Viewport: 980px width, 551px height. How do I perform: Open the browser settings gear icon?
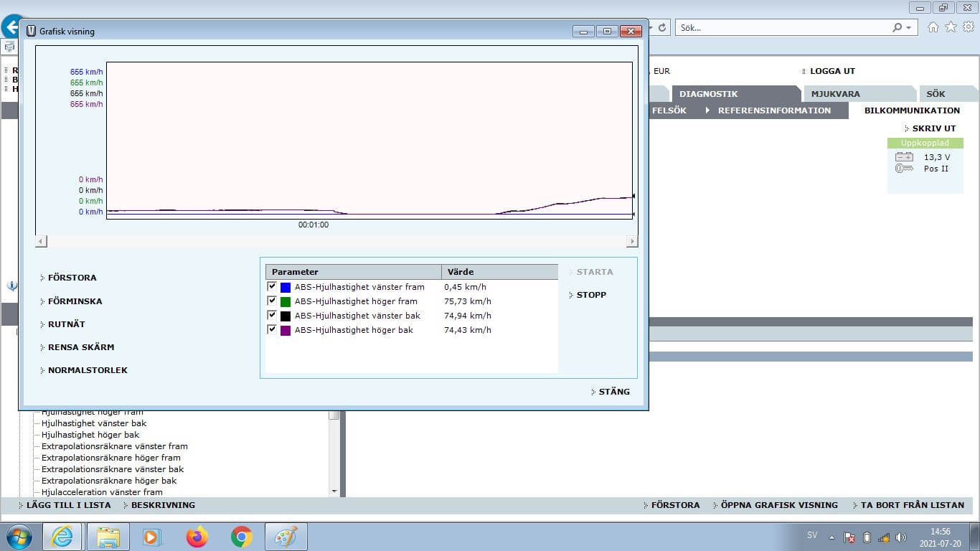969,27
